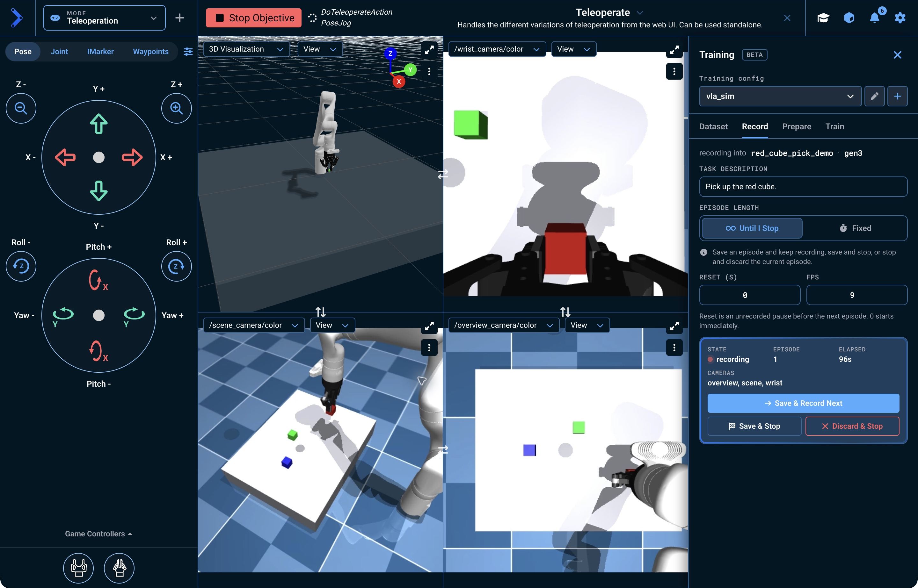
Task: Switch to the Train tab
Action: tap(835, 127)
